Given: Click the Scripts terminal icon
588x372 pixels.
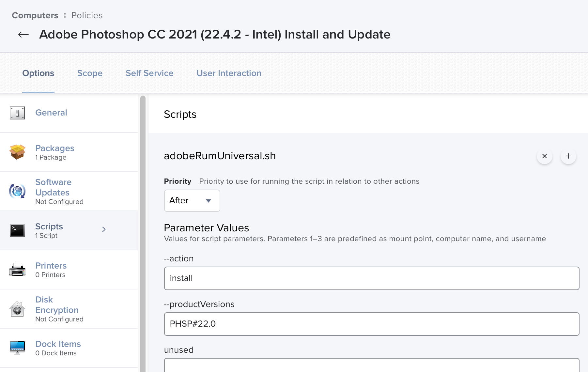Looking at the screenshot, I should tap(17, 230).
